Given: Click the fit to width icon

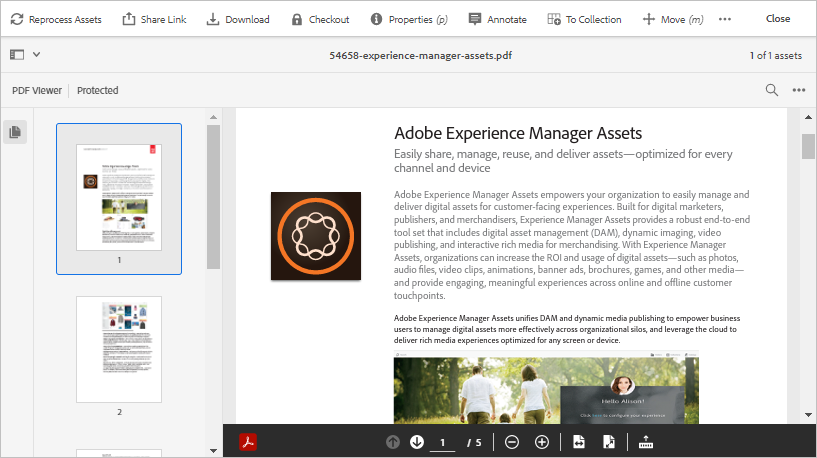Looking at the screenshot, I should [x=579, y=442].
